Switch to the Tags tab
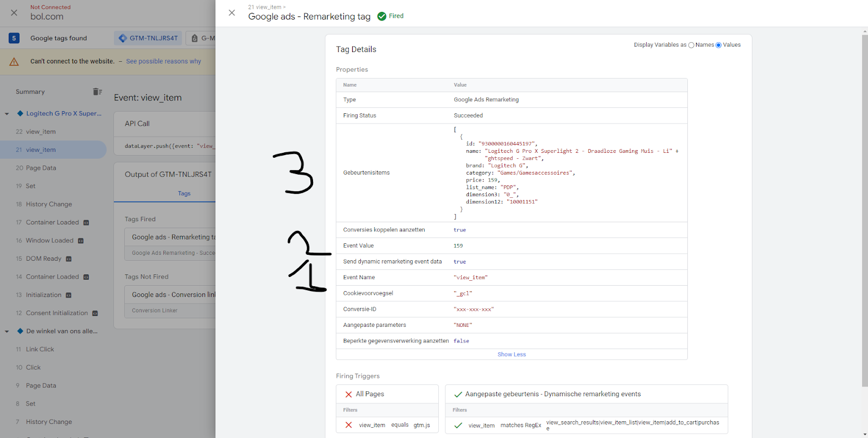868x438 pixels. coord(184,194)
